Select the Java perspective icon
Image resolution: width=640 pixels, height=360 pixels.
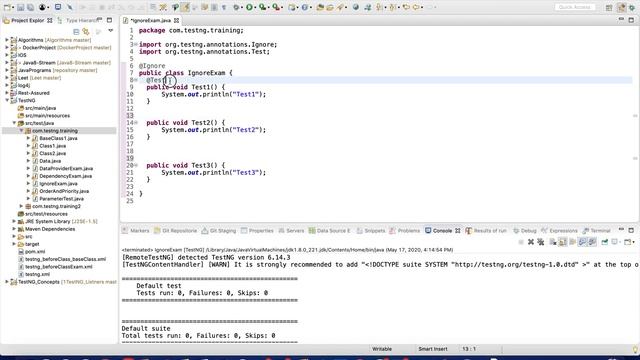coord(622,7)
